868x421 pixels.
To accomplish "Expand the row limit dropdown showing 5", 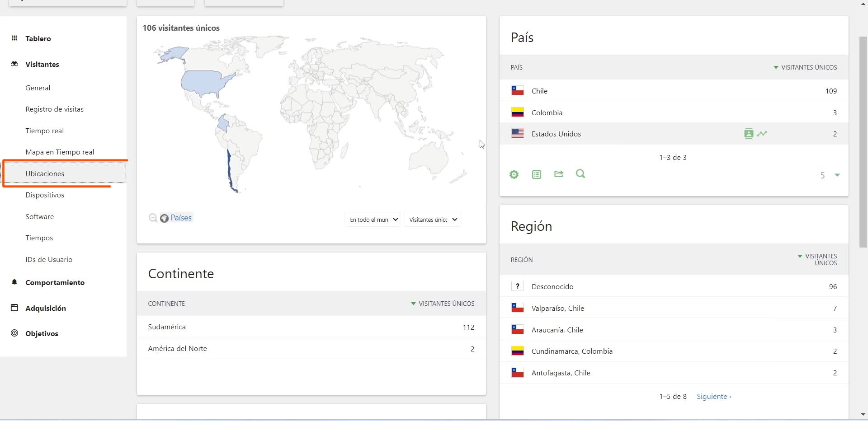I will [x=830, y=175].
